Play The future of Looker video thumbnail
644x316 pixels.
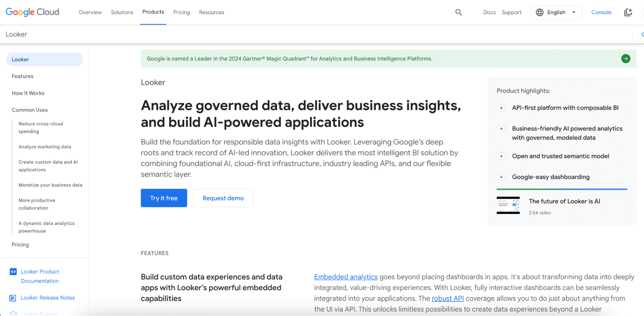tap(508, 205)
